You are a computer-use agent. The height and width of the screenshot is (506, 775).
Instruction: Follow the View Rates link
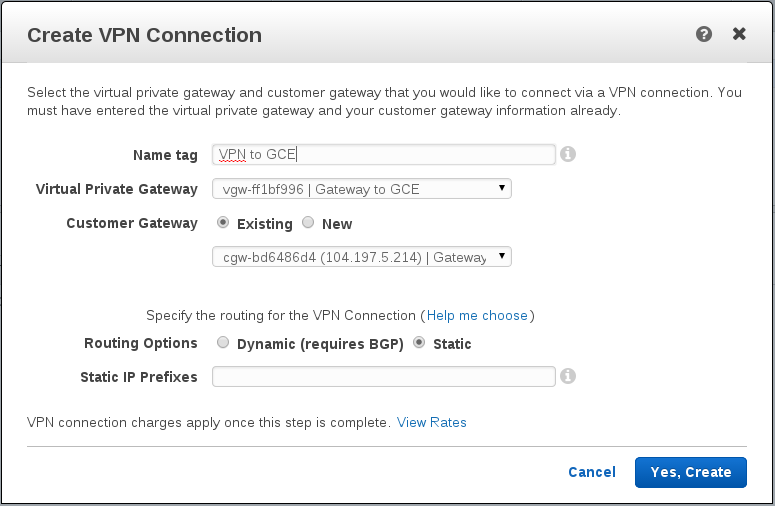point(431,422)
